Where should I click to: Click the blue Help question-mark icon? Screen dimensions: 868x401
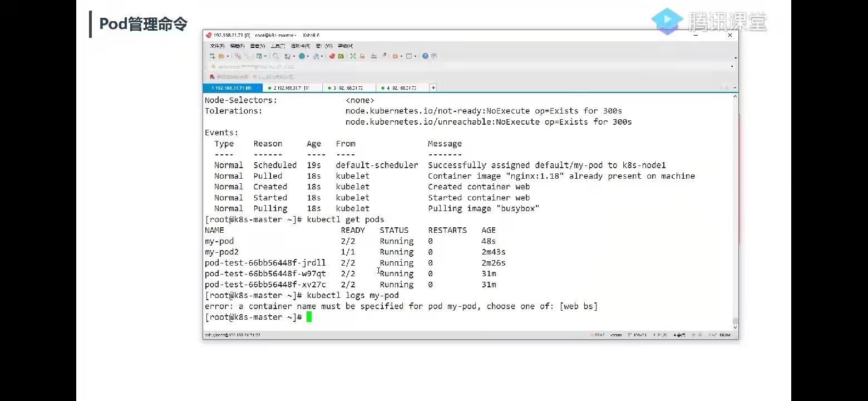[425, 56]
